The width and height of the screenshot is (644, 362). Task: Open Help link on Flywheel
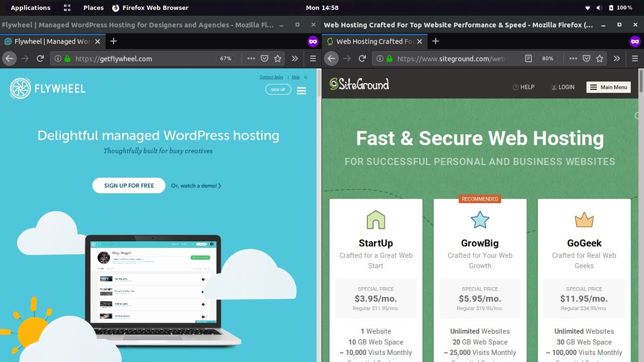click(296, 77)
